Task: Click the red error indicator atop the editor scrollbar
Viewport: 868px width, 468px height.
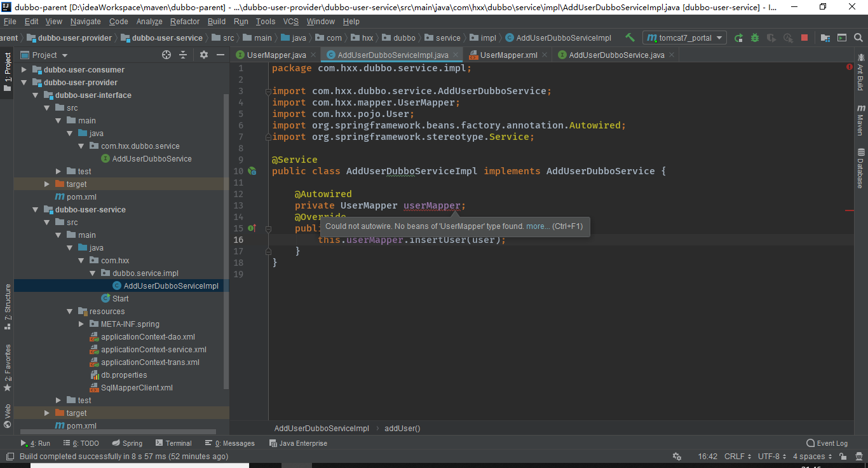Action: click(x=850, y=67)
